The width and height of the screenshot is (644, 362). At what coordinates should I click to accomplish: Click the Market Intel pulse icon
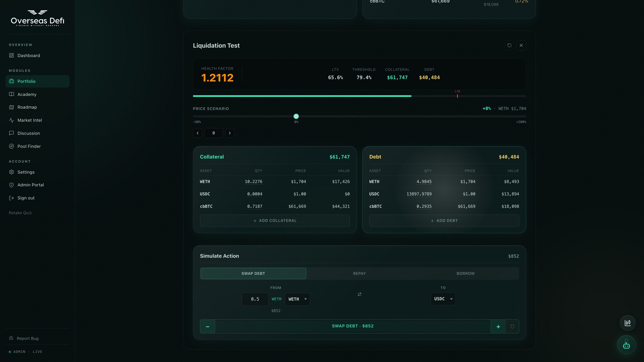pos(11,120)
